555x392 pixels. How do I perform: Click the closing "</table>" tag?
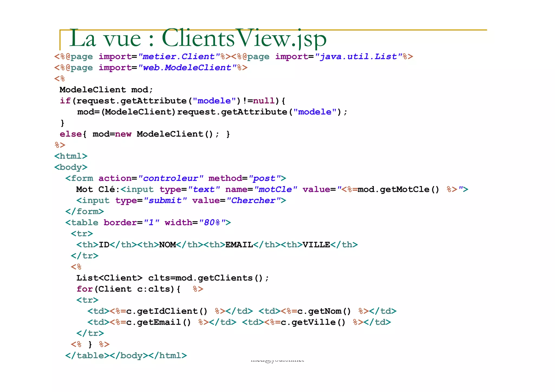[88, 356]
